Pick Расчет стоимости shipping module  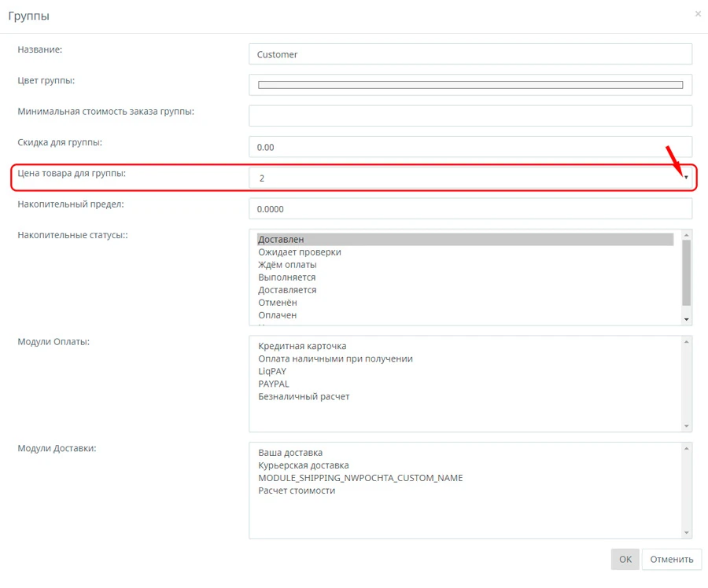296,491
